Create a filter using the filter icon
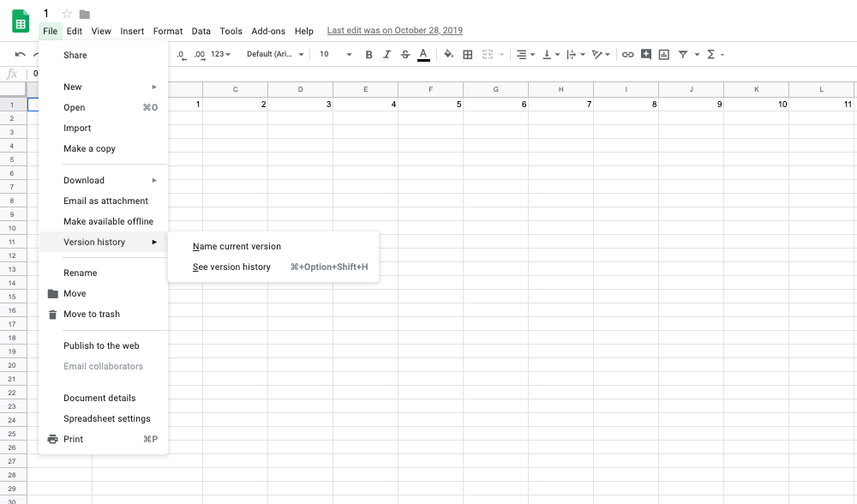857x504 pixels. click(683, 54)
